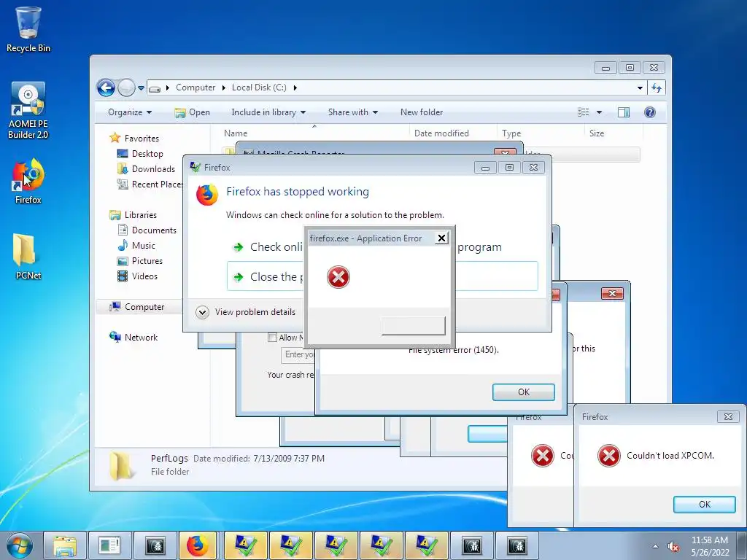Change your view icon in Explorer
The width and height of the screenshot is (747, 560).
584,112
